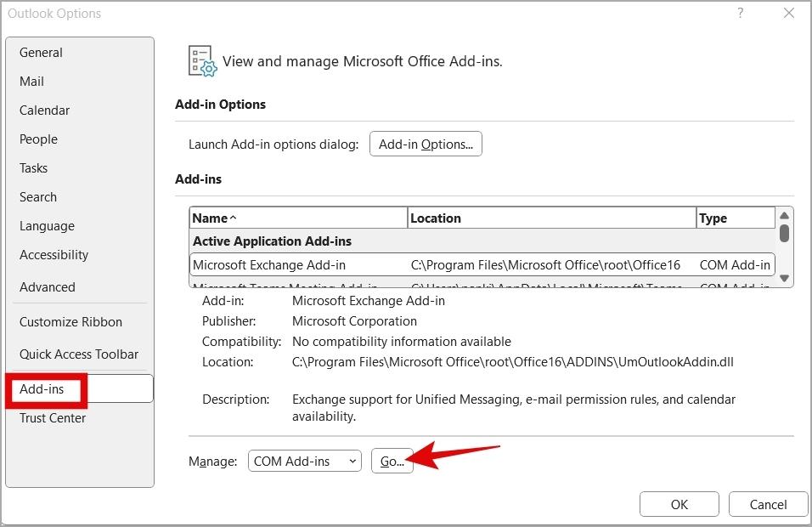The image size is (812, 527).
Task: Click the UmOutlookAddin.dll location path
Action: 513,362
